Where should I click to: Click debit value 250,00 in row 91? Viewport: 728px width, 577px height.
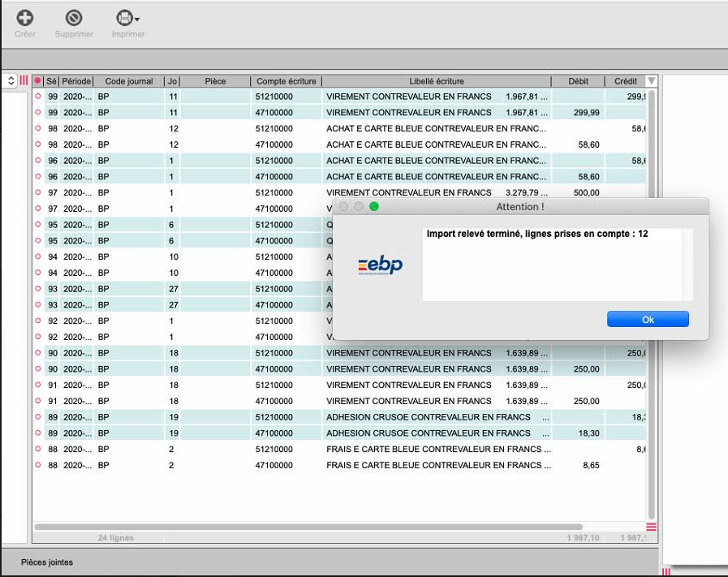[587, 401]
